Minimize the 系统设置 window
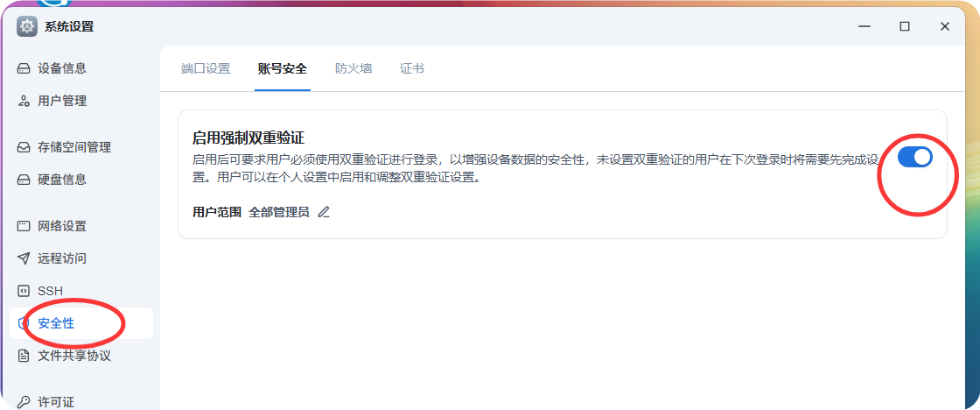The image size is (980, 410). tap(864, 26)
